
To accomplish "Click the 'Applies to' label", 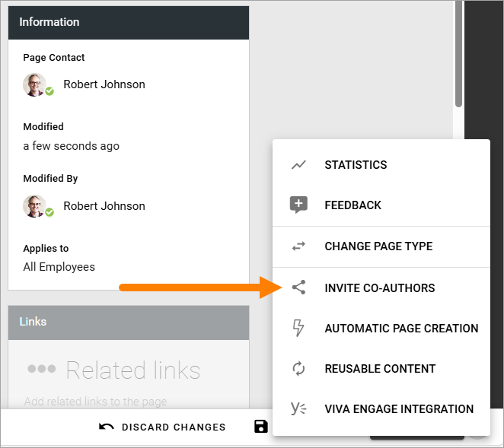I will pyautogui.click(x=46, y=248).
